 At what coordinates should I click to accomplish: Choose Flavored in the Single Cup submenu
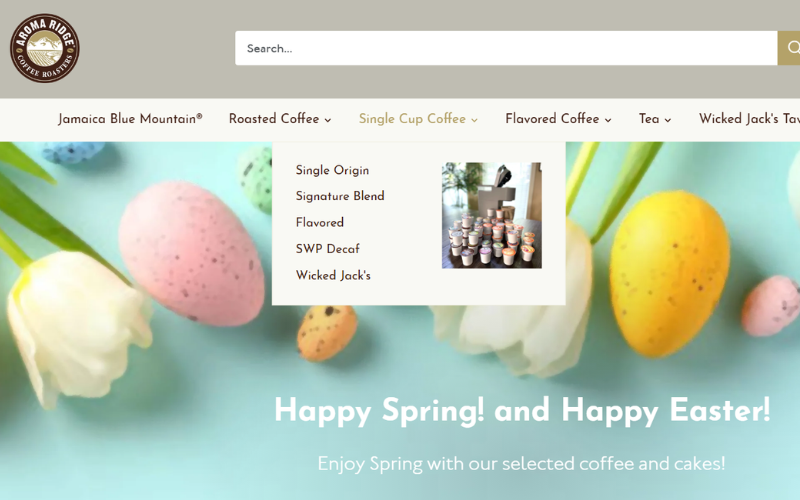pos(320,222)
